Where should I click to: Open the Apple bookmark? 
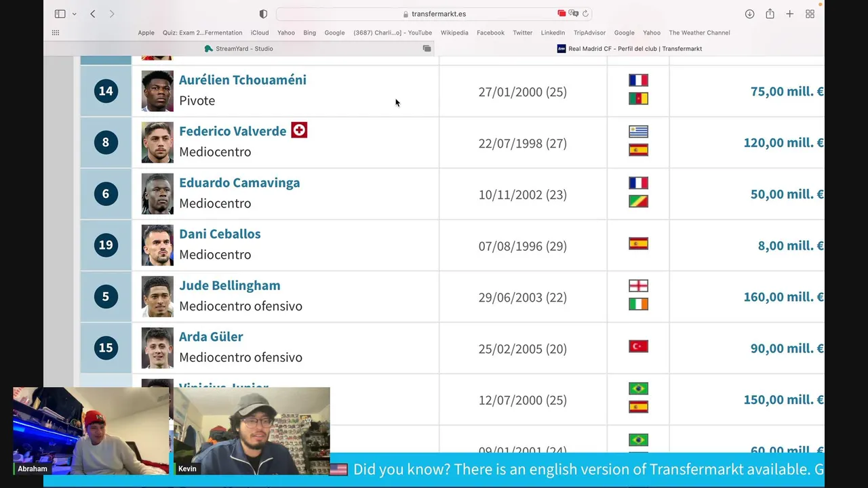[146, 33]
